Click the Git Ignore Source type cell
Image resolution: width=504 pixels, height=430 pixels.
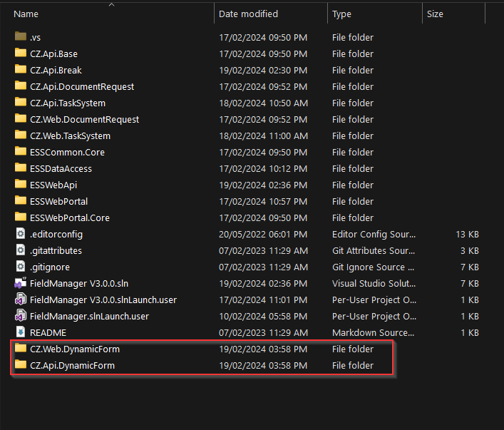coord(373,267)
